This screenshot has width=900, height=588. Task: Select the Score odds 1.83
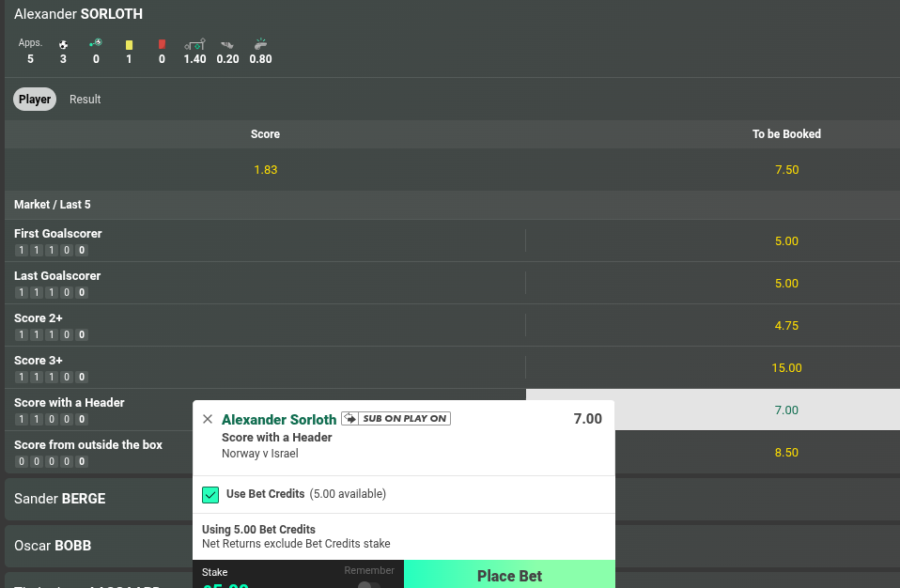[265, 170]
